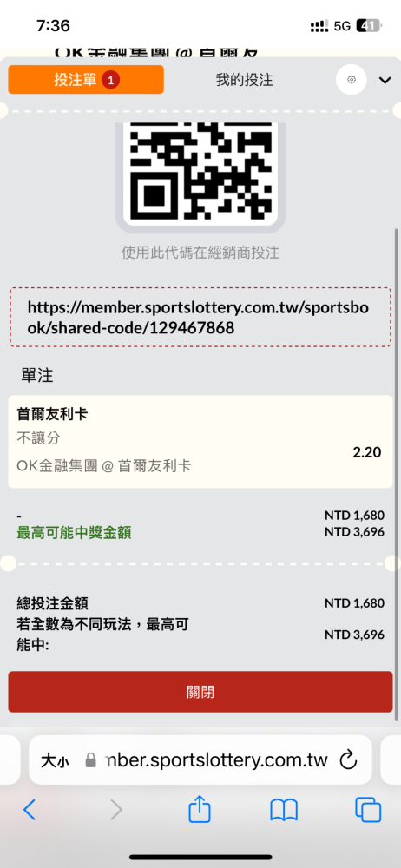Open the 我的投注 tab
The width and height of the screenshot is (401, 868).
tap(244, 80)
